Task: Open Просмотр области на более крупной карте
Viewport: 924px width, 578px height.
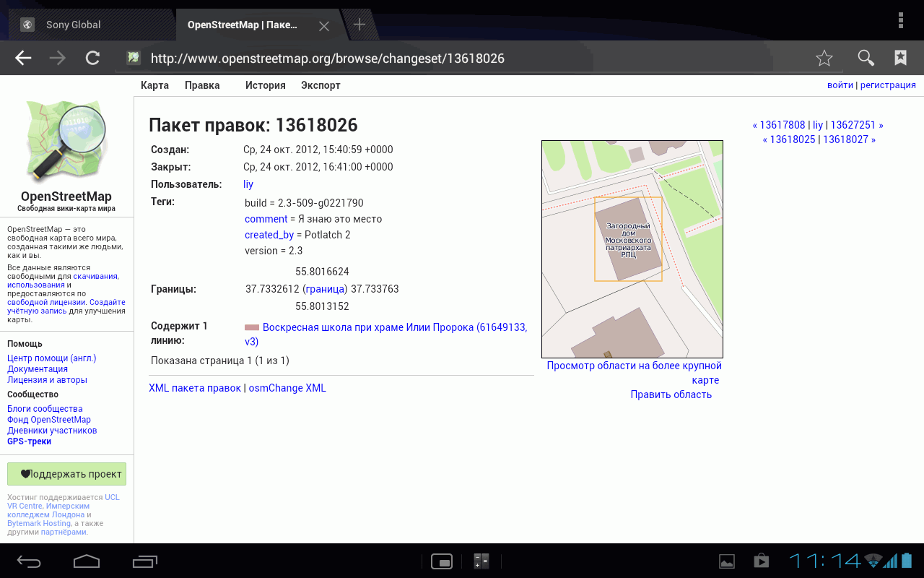Action: tap(634, 373)
